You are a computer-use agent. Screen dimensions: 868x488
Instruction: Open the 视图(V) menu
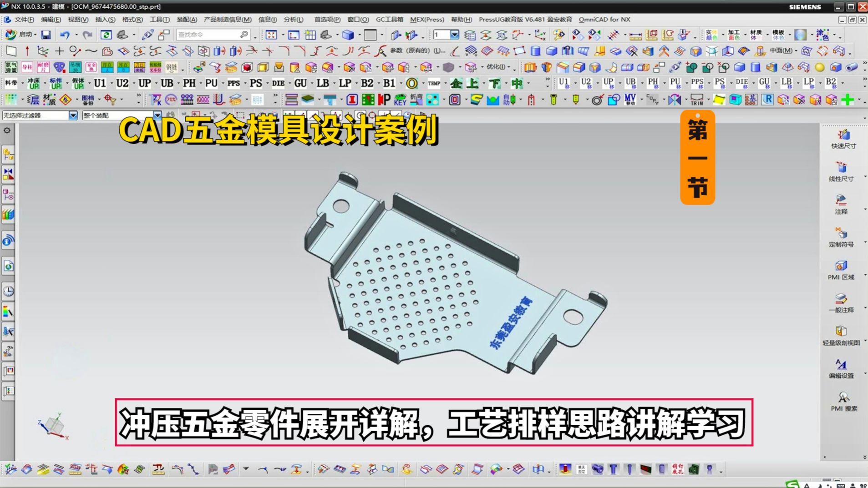tap(78, 20)
